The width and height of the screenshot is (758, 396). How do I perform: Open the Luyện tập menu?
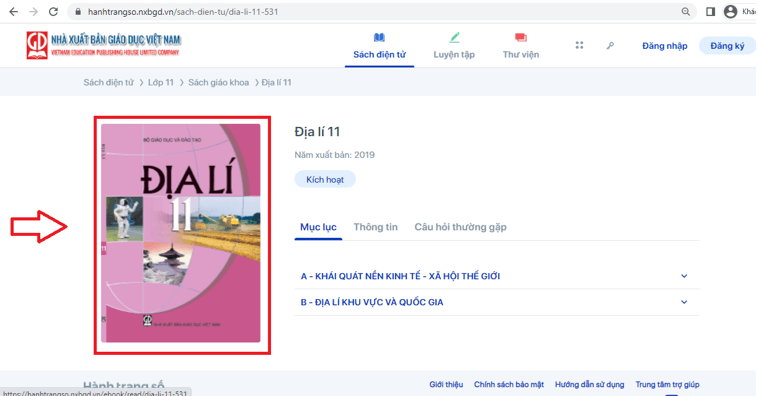(x=454, y=55)
